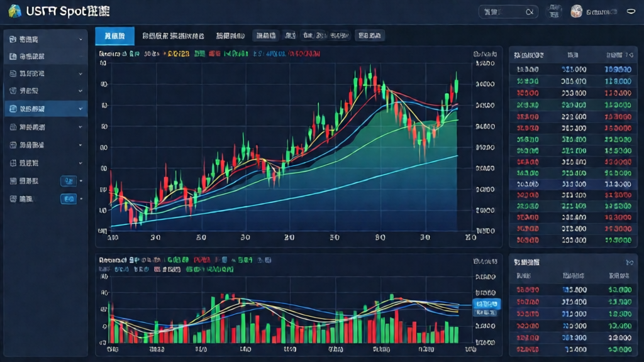Click the middle column header of the order book

(573, 55)
